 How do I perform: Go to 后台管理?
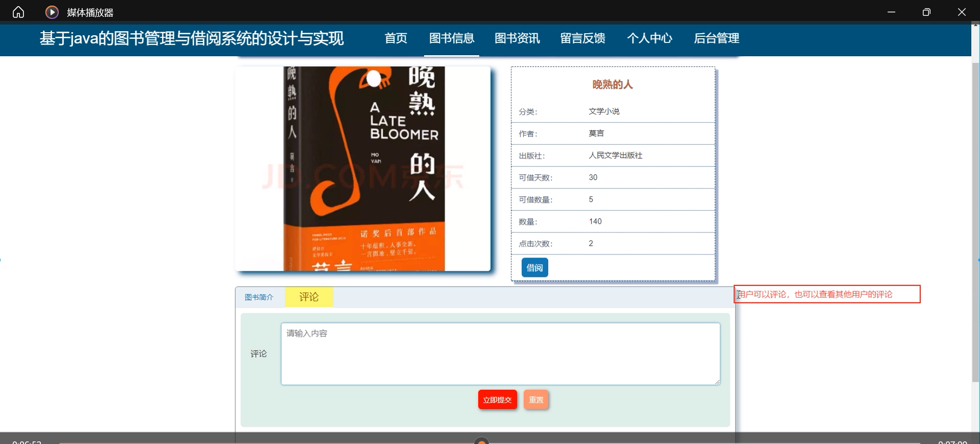[717, 38]
